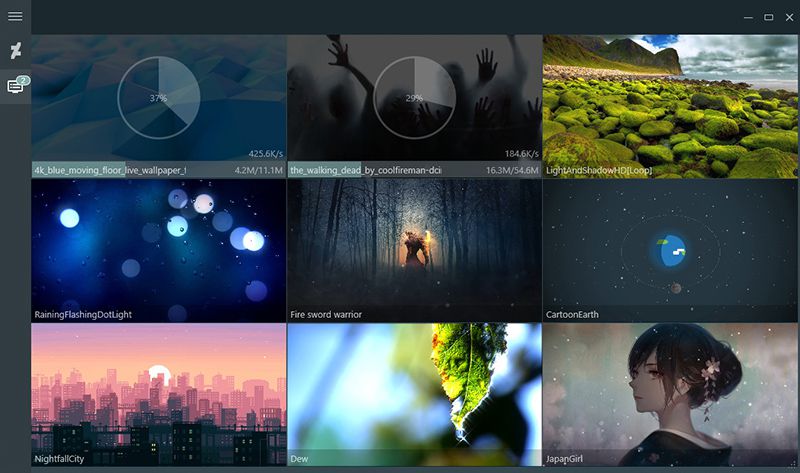Choose the NightfallCity wallpaper thumbnail
The width and height of the screenshot is (800, 473).
tap(159, 394)
